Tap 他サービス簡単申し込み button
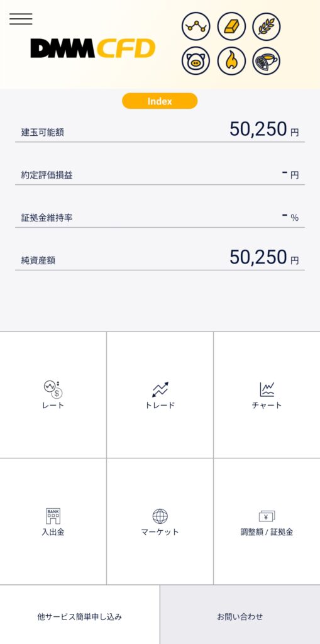The width and height of the screenshot is (320, 644). pos(80,615)
